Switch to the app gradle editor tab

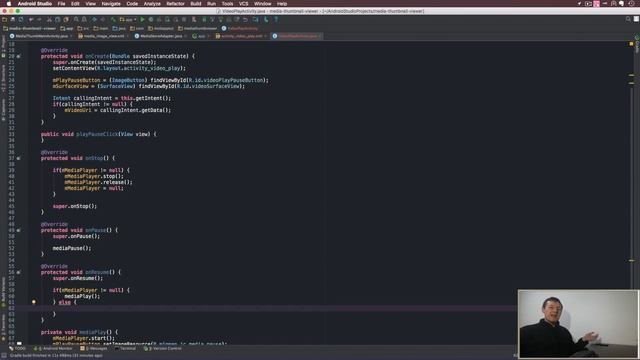click(x=201, y=36)
